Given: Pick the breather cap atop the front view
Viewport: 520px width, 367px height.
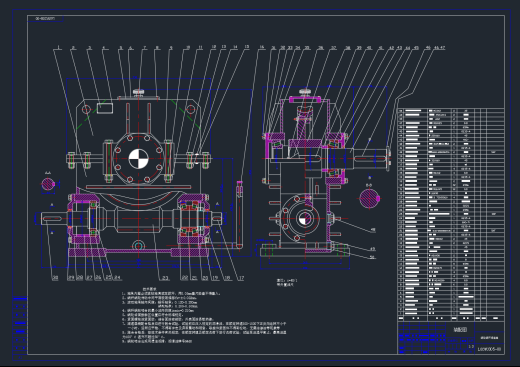Looking at the screenshot, I should (138, 92).
